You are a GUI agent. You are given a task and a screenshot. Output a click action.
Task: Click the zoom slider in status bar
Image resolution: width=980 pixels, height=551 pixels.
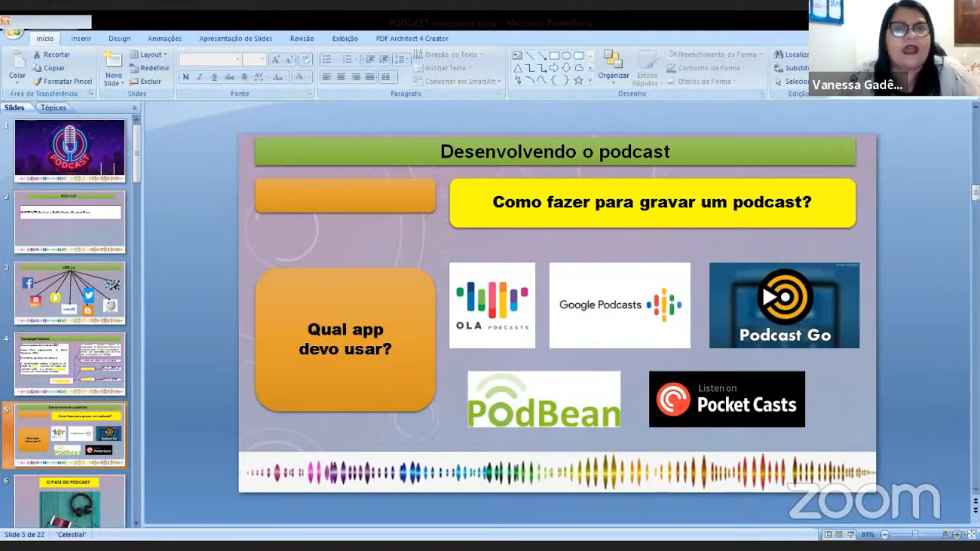914,534
